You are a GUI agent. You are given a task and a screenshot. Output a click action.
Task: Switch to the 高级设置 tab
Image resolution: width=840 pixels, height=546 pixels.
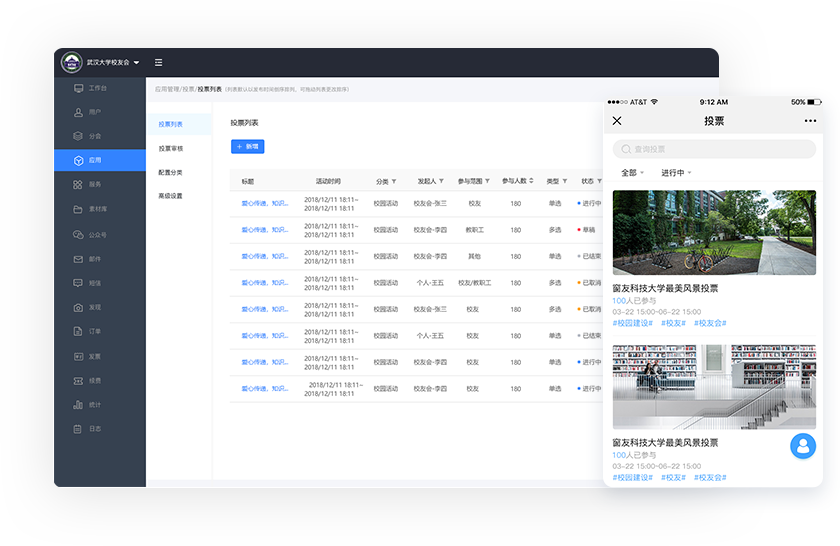tap(171, 196)
